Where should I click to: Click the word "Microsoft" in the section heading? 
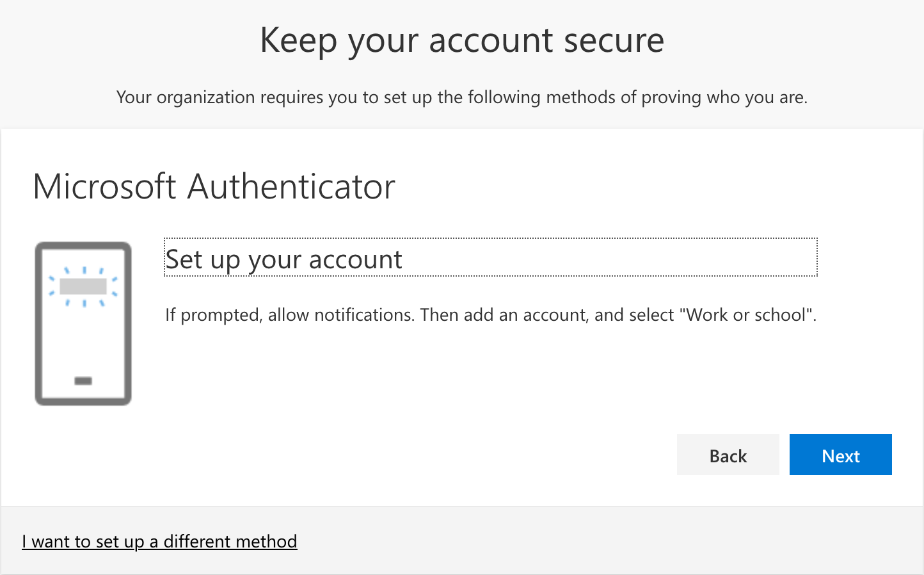click(104, 187)
